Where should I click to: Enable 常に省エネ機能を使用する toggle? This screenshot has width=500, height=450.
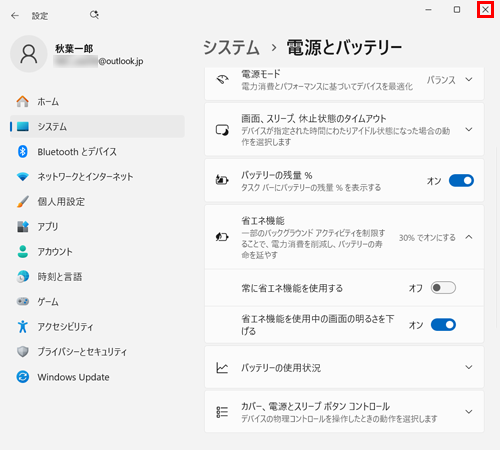point(443,288)
